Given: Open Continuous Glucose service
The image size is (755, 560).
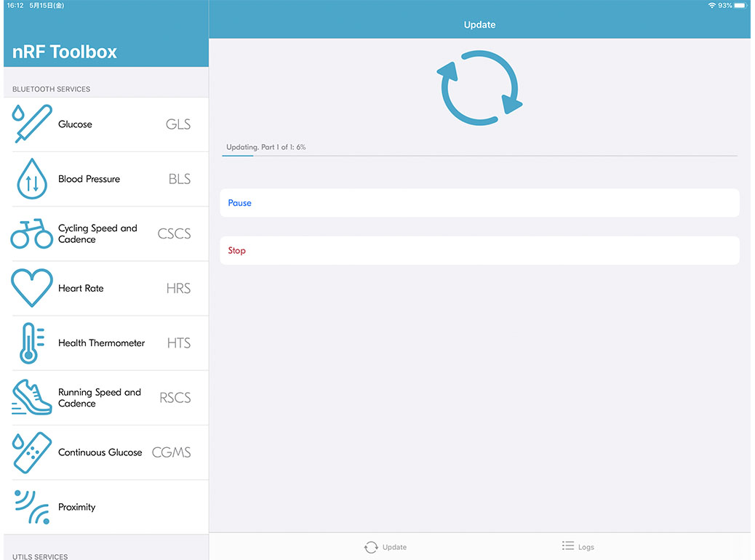Looking at the screenshot, I should [x=106, y=452].
